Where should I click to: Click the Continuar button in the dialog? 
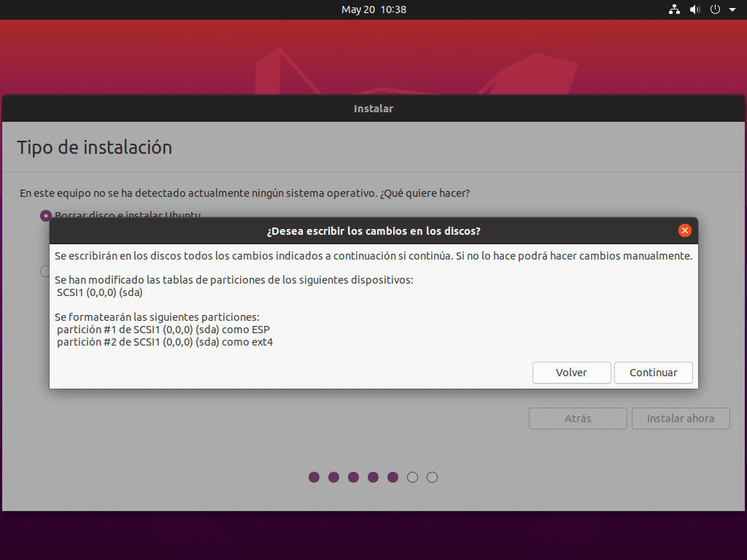(x=653, y=373)
